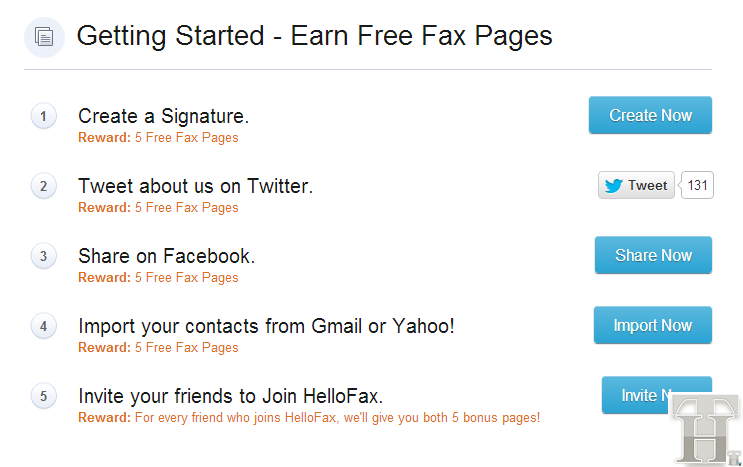
Task: Click the step 5 number badge
Action: [x=44, y=396]
